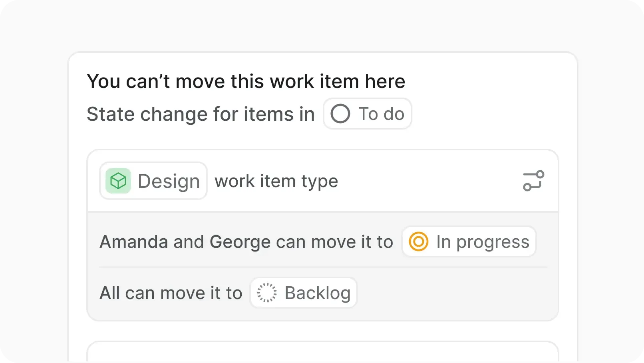Click the circle icon inside the To do badge
The height and width of the screenshot is (363, 644).
340,114
